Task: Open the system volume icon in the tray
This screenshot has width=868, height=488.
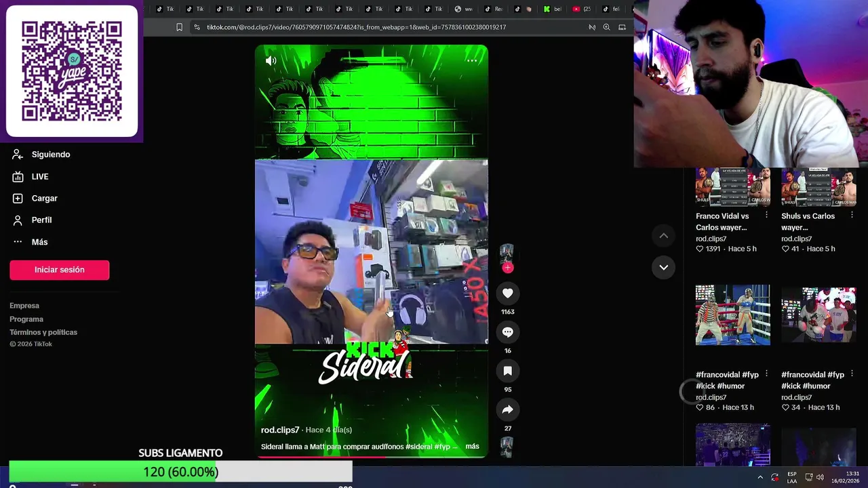Action: pyautogui.click(x=821, y=477)
